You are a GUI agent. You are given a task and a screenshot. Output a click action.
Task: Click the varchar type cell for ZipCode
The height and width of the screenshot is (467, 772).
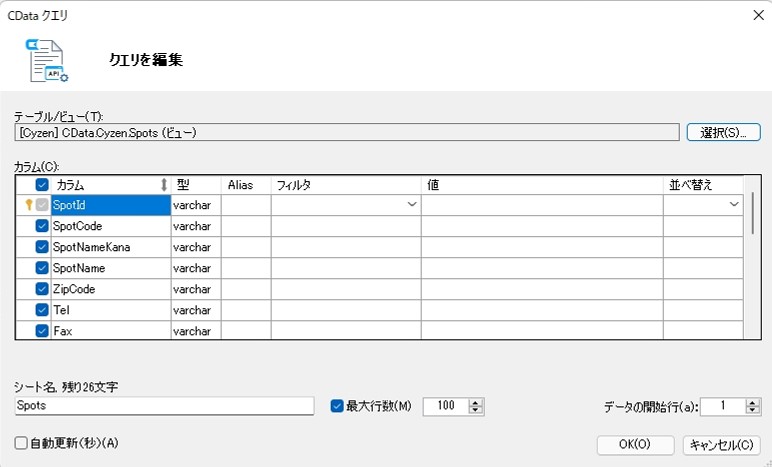pos(196,289)
